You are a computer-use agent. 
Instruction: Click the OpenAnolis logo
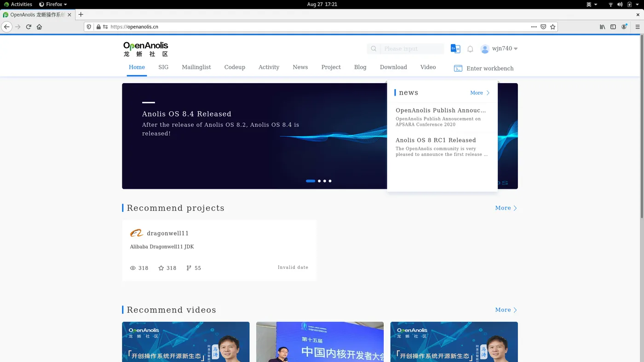pyautogui.click(x=145, y=49)
